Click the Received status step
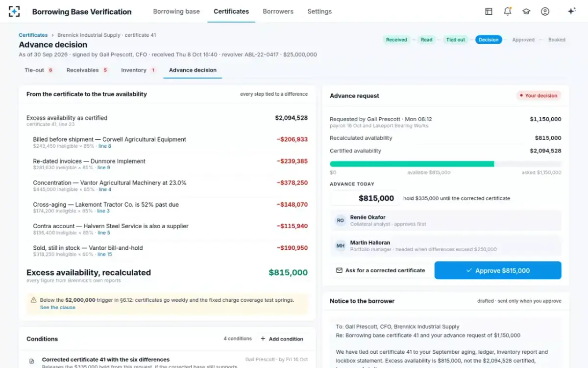Viewport: 588px width, 368px height. coord(396,40)
